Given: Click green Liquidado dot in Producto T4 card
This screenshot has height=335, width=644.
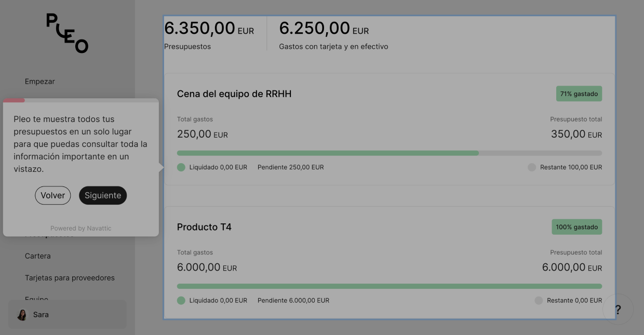Looking at the screenshot, I should pos(181,300).
